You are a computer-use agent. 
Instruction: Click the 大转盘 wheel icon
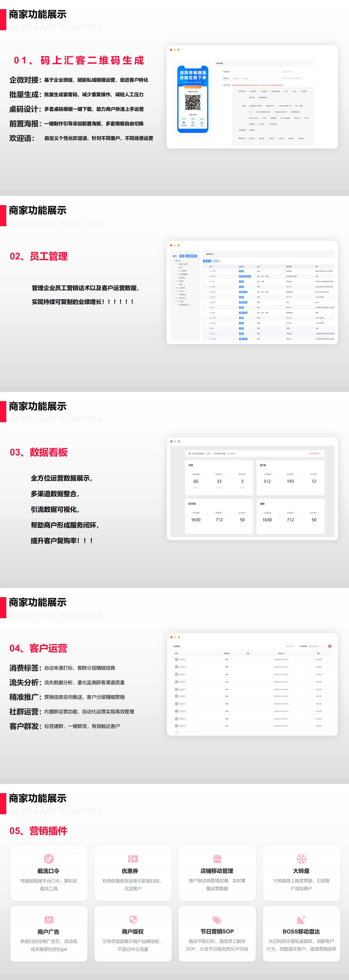coord(301,859)
